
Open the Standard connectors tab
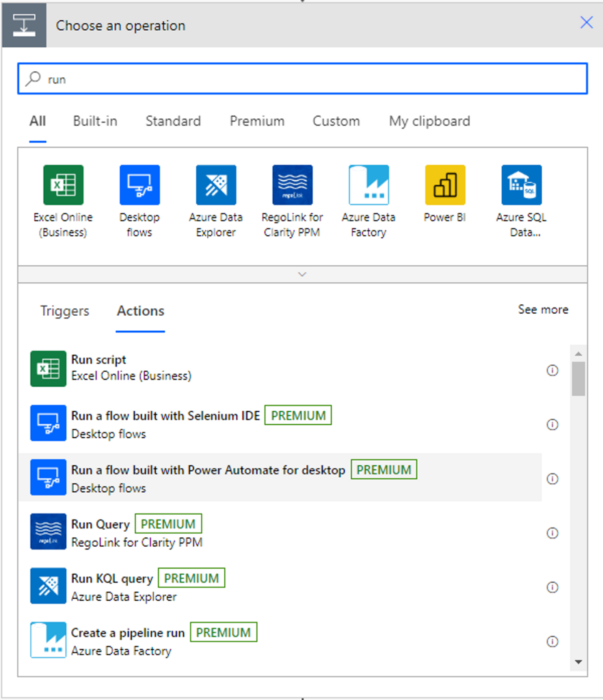coord(173,121)
